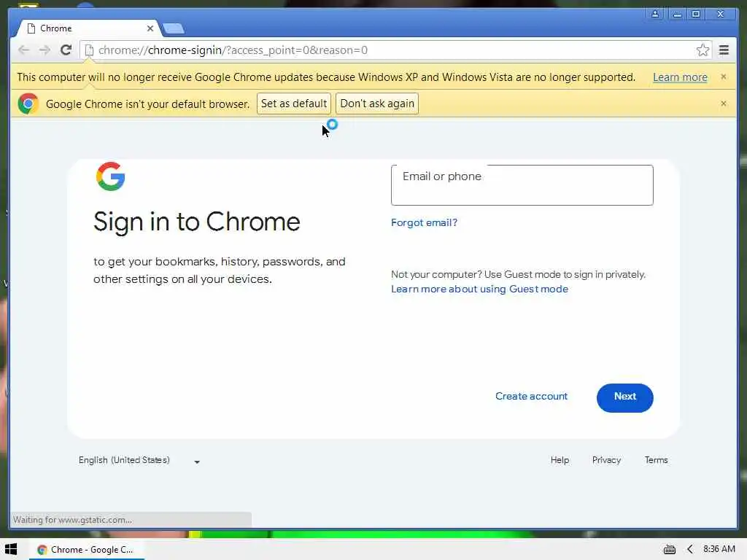Open Learn more about using Guest mode

(479, 289)
